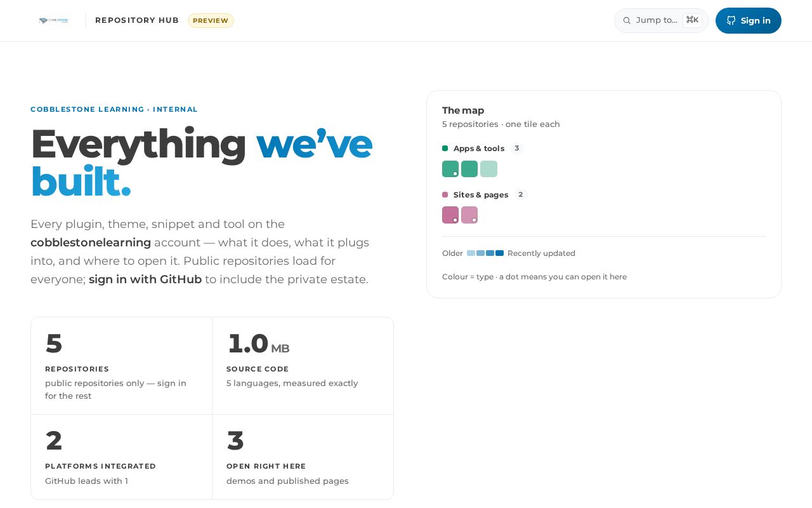Open the Jump to search box
812x508 pixels.
pyautogui.click(x=661, y=20)
